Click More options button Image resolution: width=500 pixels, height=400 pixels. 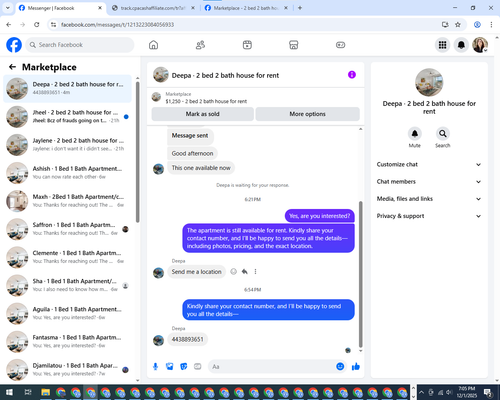307,114
